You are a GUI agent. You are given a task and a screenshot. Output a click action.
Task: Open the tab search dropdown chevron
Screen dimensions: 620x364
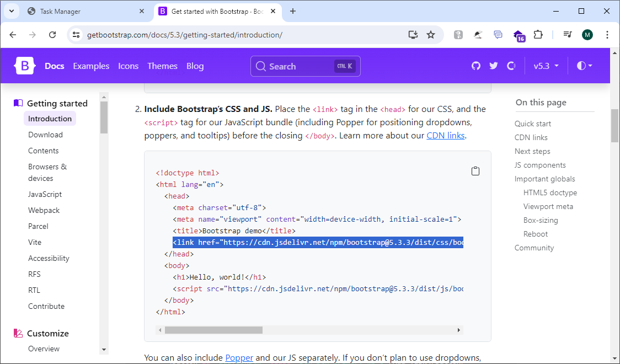[x=12, y=11]
